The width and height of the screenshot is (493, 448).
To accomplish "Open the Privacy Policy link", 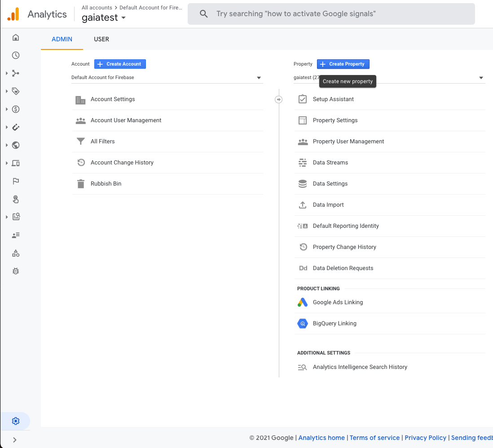I will [x=425, y=438].
